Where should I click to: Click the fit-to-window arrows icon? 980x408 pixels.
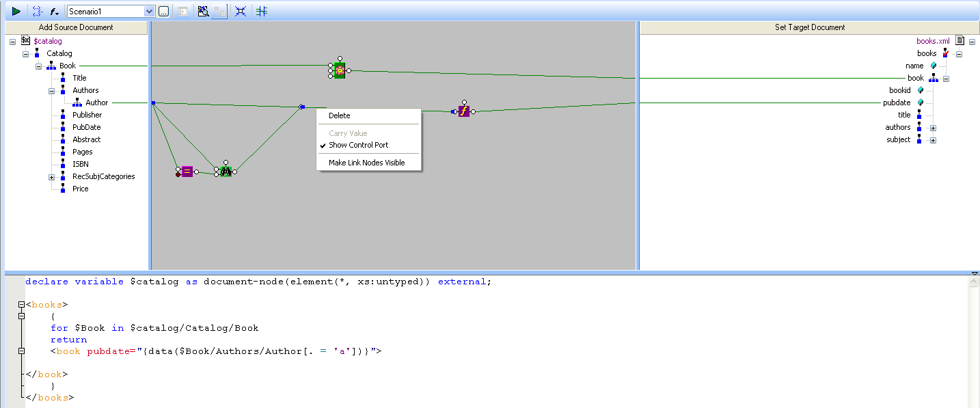point(240,11)
